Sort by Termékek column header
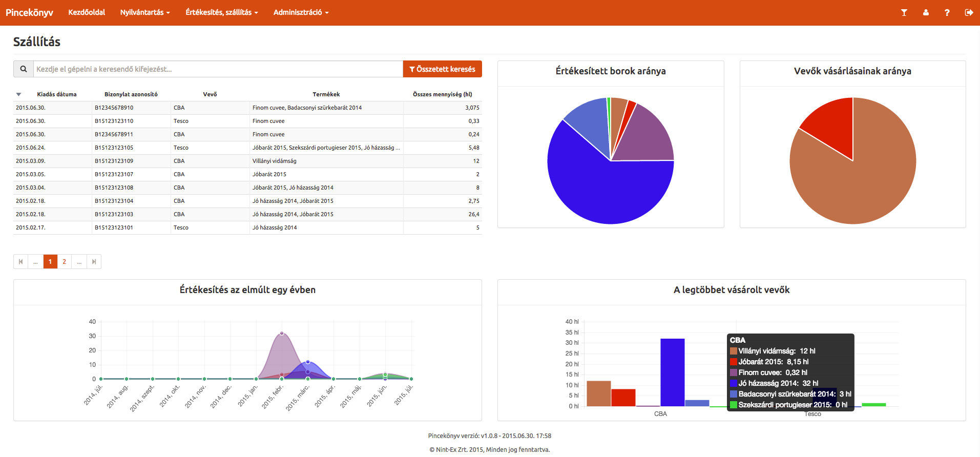 326,94
